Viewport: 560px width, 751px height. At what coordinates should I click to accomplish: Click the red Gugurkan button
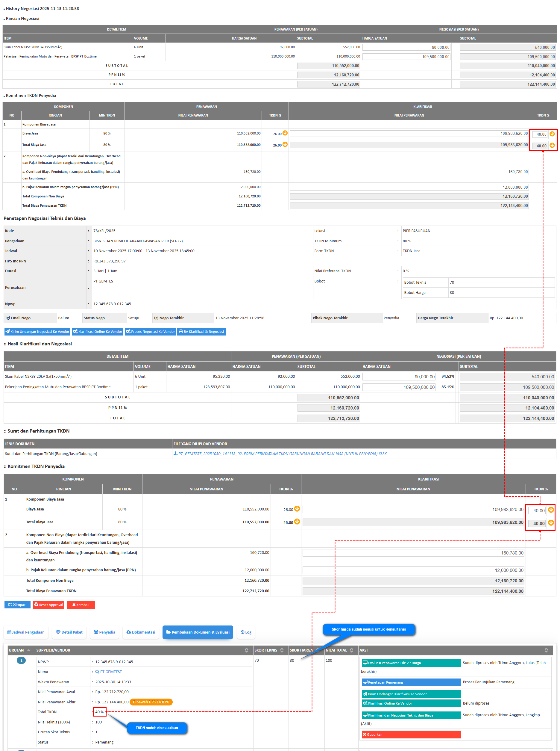click(411, 735)
